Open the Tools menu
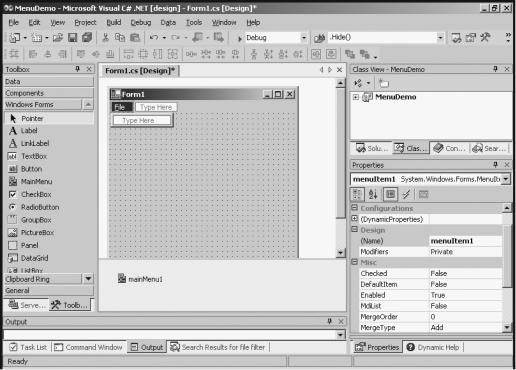 tap(194, 22)
